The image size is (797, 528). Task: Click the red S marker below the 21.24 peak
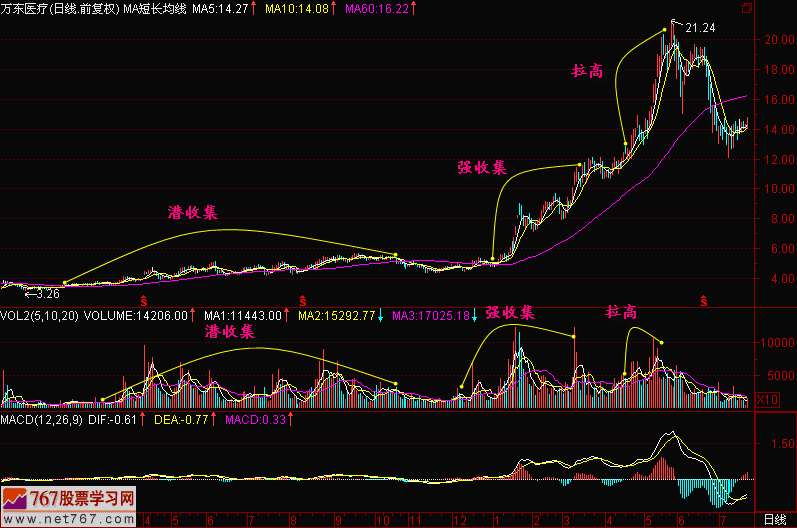(x=704, y=300)
